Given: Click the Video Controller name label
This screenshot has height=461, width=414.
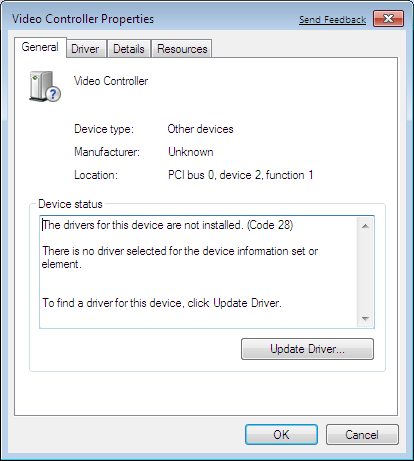Looking at the screenshot, I should tap(111, 81).
